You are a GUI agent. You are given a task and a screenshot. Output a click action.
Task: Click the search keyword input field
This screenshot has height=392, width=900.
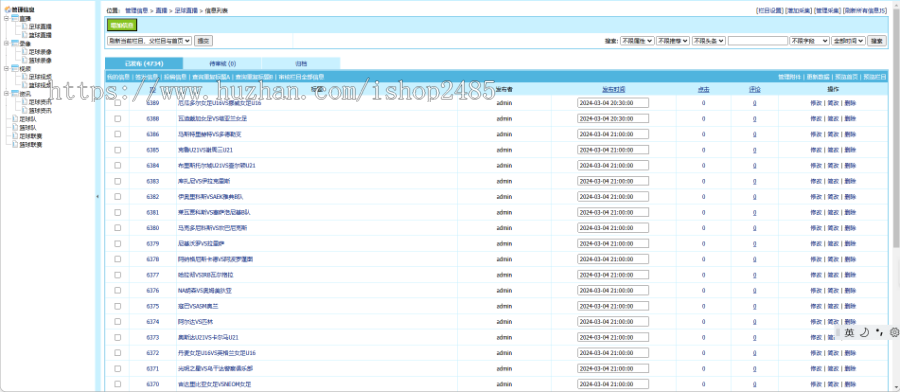pyautogui.click(x=758, y=41)
